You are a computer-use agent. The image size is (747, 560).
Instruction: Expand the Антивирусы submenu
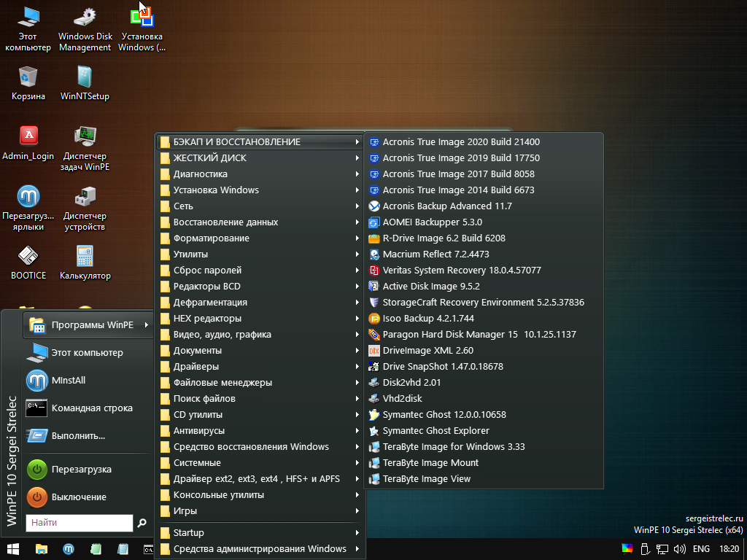click(x=260, y=431)
